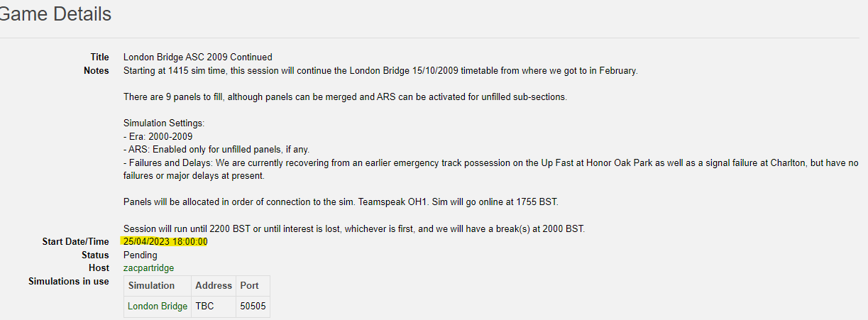Click the Simulation Settings: line in notes
Image resolution: width=868 pixels, height=320 pixels.
point(164,123)
